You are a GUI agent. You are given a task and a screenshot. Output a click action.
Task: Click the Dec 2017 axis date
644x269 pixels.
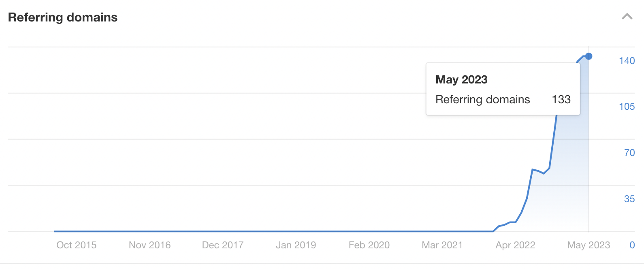(223, 245)
